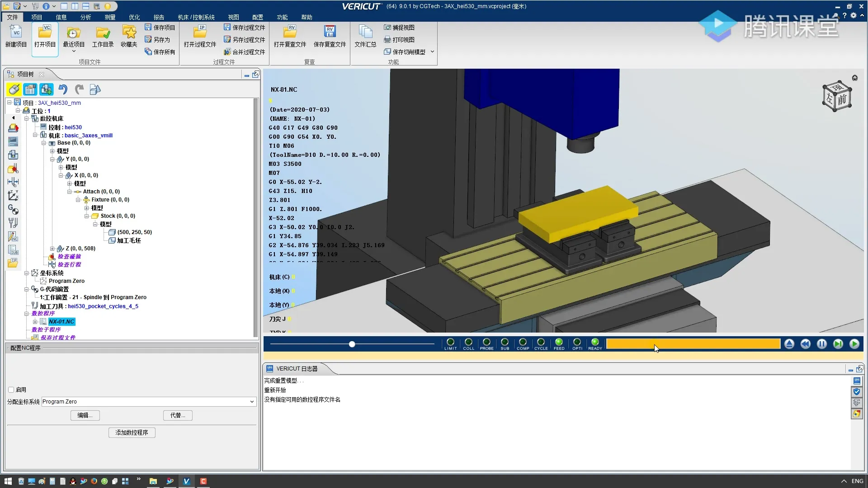868x488 pixels.
Task: Toggle the FEED status indicator light
Action: click(559, 342)
